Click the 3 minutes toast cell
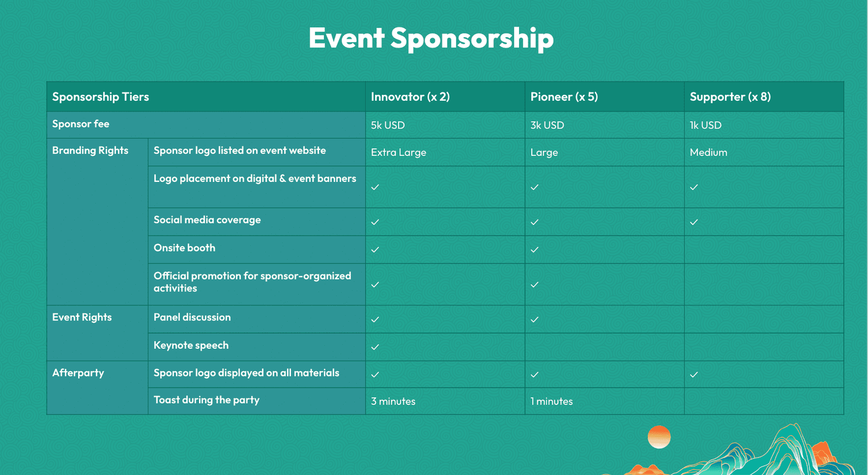The height and width of the screenshot is (475, 868). (393, 401)
